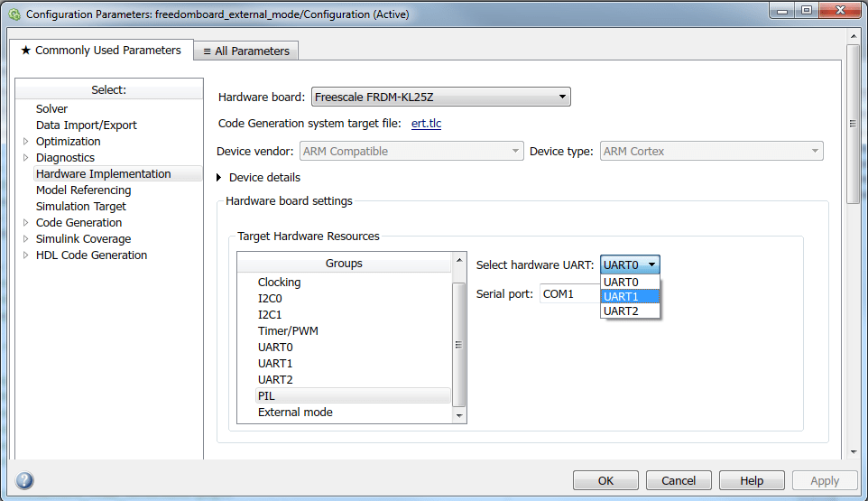Screen dimensions: 868x501
Task: Expand the Diagnostics tree node
Action: pos(25,158)
